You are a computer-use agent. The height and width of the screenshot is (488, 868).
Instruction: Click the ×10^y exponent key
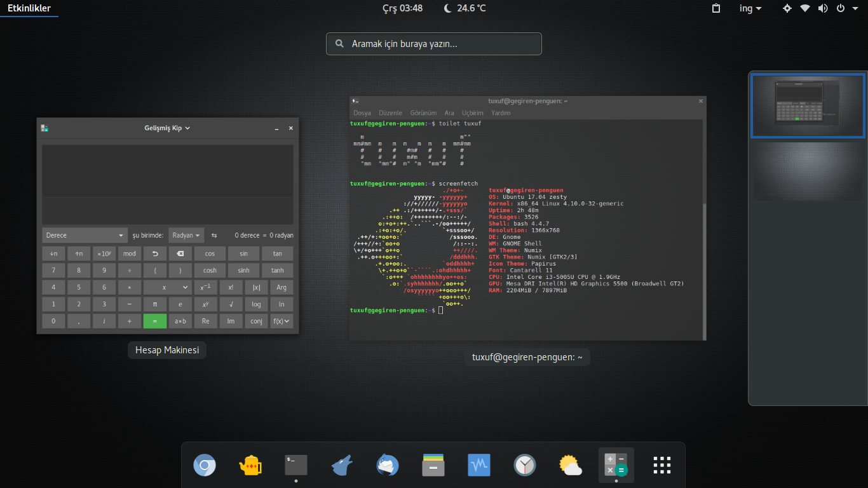click(104, 254)
